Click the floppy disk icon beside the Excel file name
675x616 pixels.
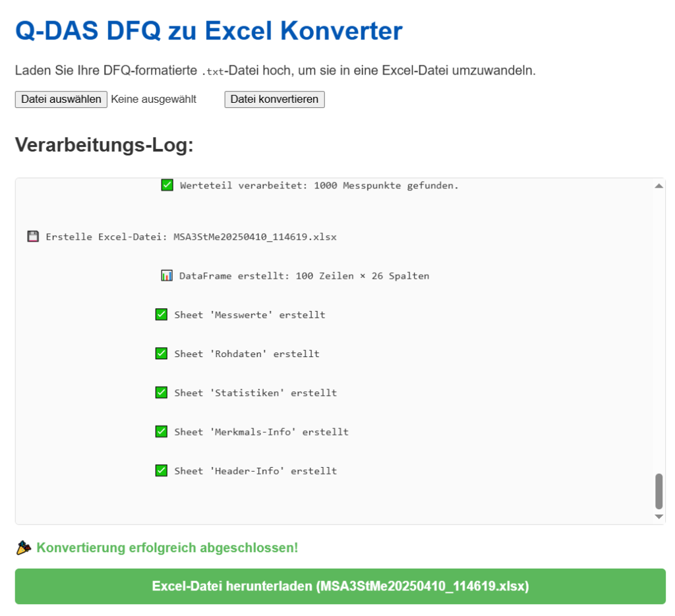[32, 236]
